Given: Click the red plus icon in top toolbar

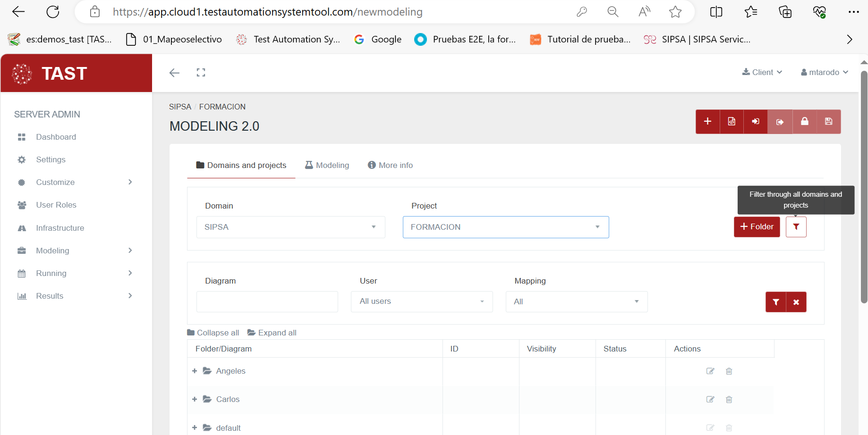Looking at the screenshot, I should (x=707, y=122).
